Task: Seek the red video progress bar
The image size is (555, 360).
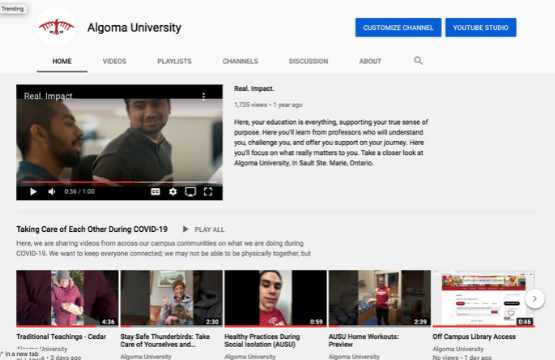Action: [119, 182]
